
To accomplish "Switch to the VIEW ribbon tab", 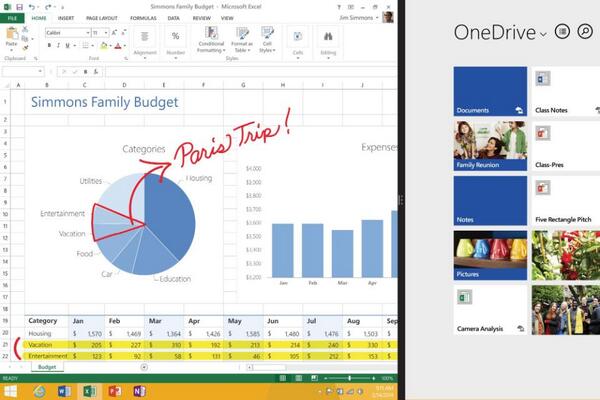I will coord(227,18).
